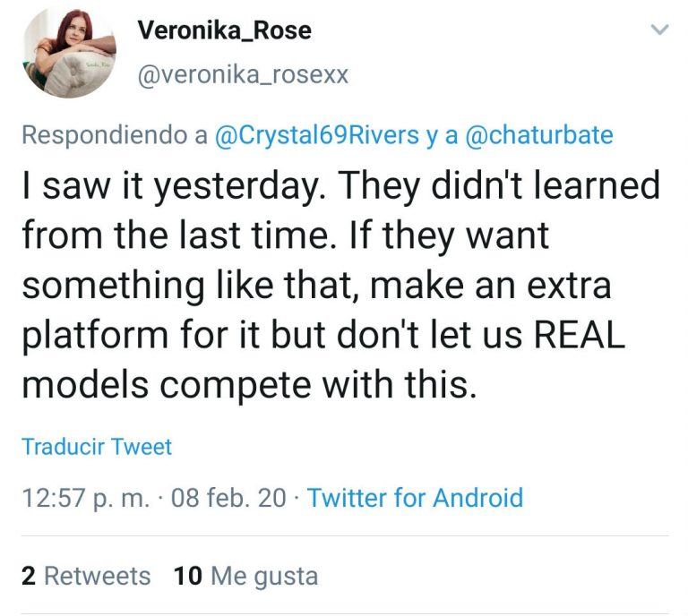Open the Twitter for Android source link

point(415,498)
